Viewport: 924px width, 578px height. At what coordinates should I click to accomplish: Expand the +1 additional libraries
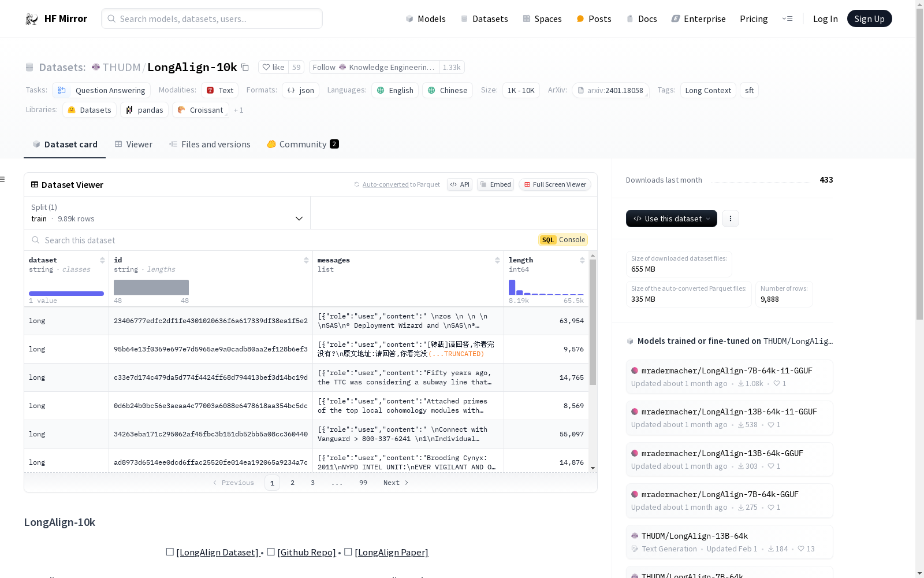tap(239, 110)
